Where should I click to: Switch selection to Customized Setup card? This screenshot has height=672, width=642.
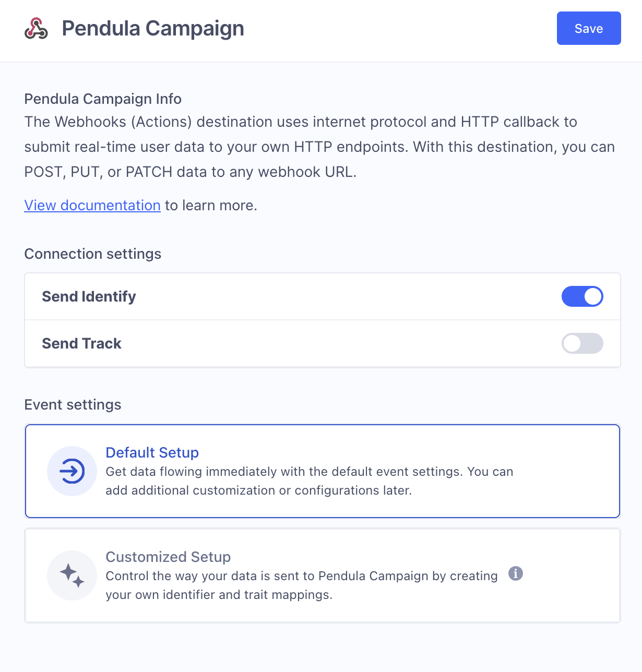coord(322,575)
